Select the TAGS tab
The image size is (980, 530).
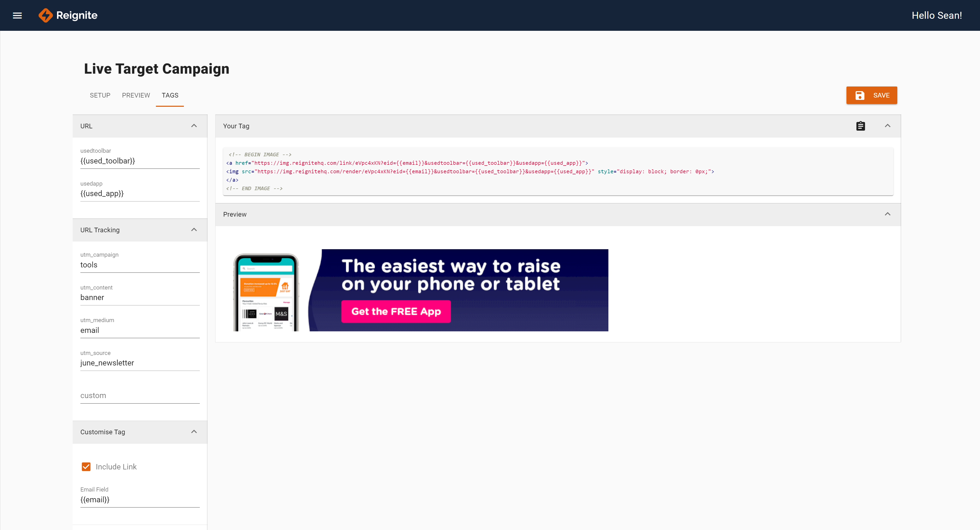(x=170, y=95)
